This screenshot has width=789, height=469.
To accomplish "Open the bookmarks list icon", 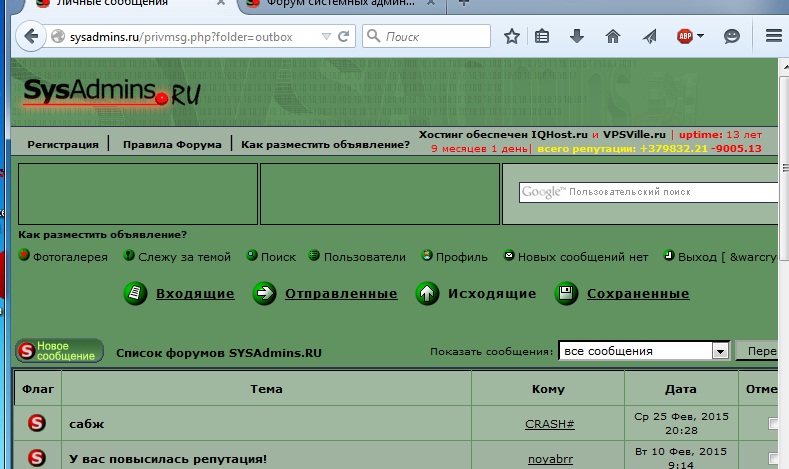I will pyautogui.click(x=542, y=36).
